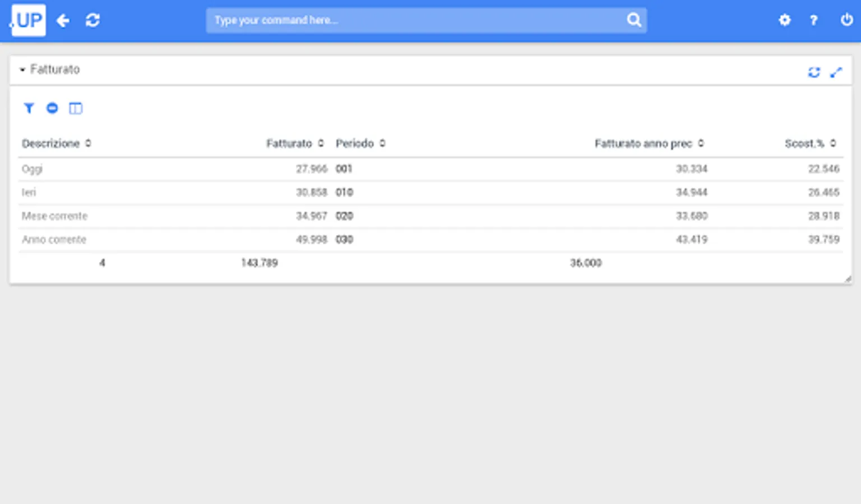Collapse the Fatturato panel arrow
The image size is (861, 504).
(x=22, y=70)
